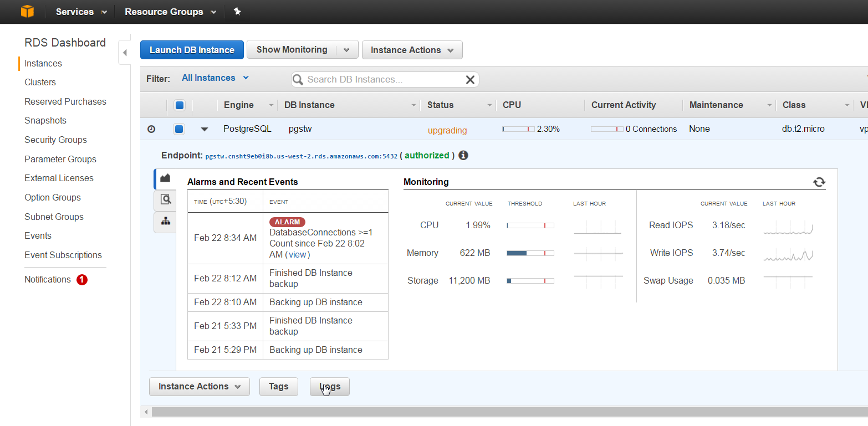This screenshot has height=426, width=868.
Task: Toggle the select-all instances checkbox
Action: pyautogui.click(x=180, y=105)
